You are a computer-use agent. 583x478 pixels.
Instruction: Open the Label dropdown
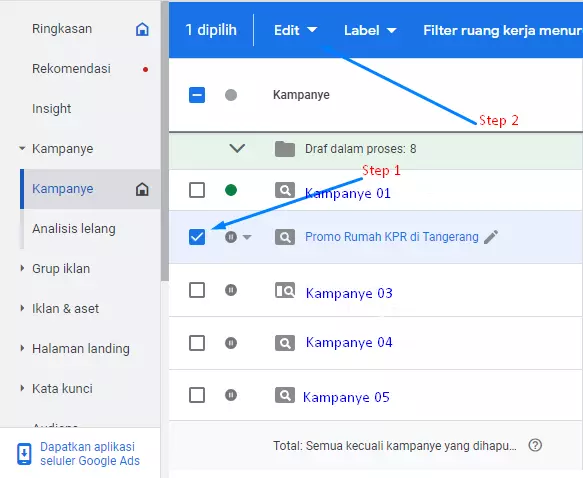(x=370, y=30)
